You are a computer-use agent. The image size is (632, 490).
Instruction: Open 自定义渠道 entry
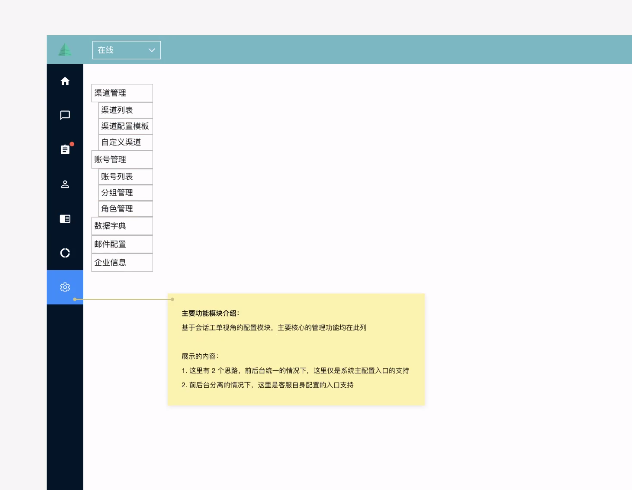point(125,142)
